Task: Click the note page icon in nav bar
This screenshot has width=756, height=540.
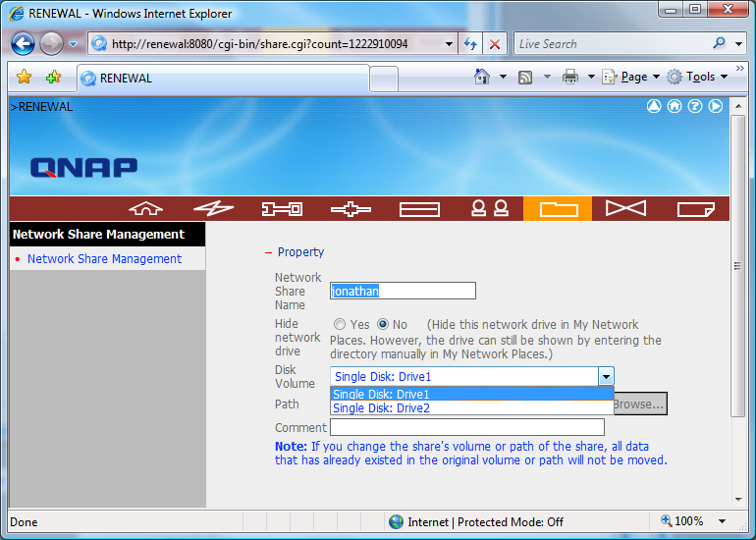Action: tap(694, 208)
